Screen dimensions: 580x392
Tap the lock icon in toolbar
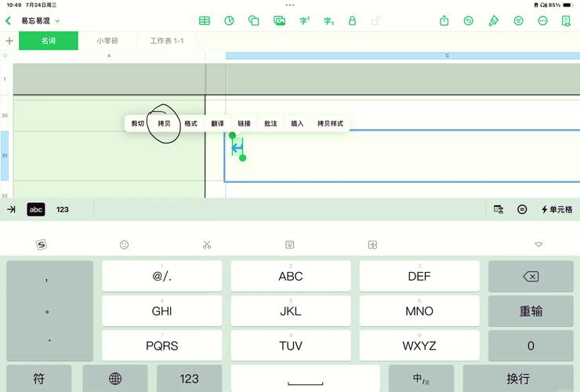[352, 21]
